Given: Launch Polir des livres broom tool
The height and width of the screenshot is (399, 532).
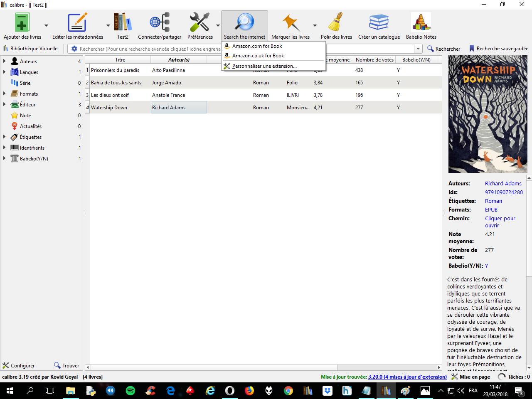Looking at the screenshot, I should pyautogui.click(x=336, y=22).
